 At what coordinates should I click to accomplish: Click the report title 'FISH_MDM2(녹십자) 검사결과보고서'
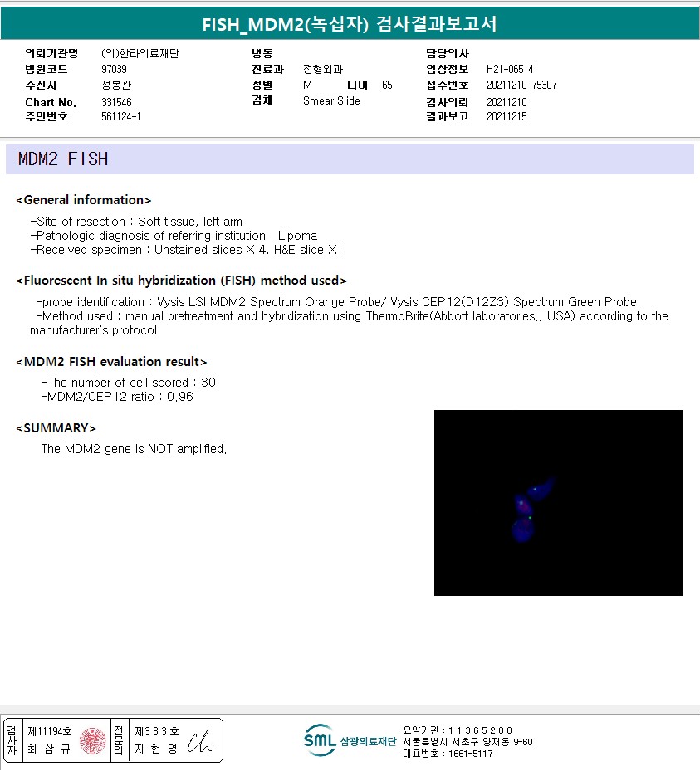click(350, 23)
